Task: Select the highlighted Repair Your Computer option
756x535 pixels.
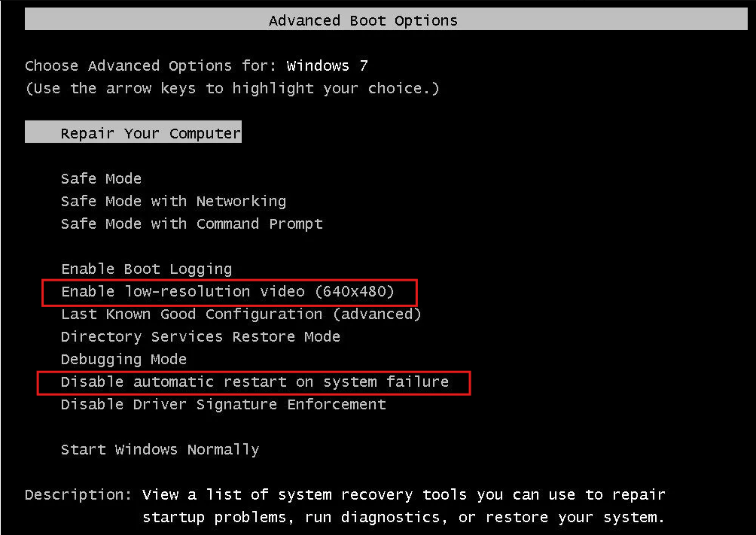Action: (133, 132)
